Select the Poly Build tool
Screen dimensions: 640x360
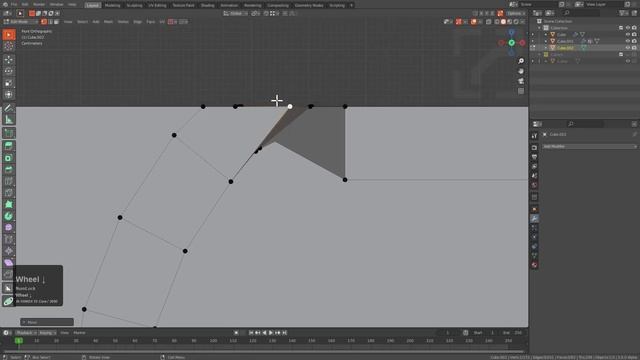(9, 204)
